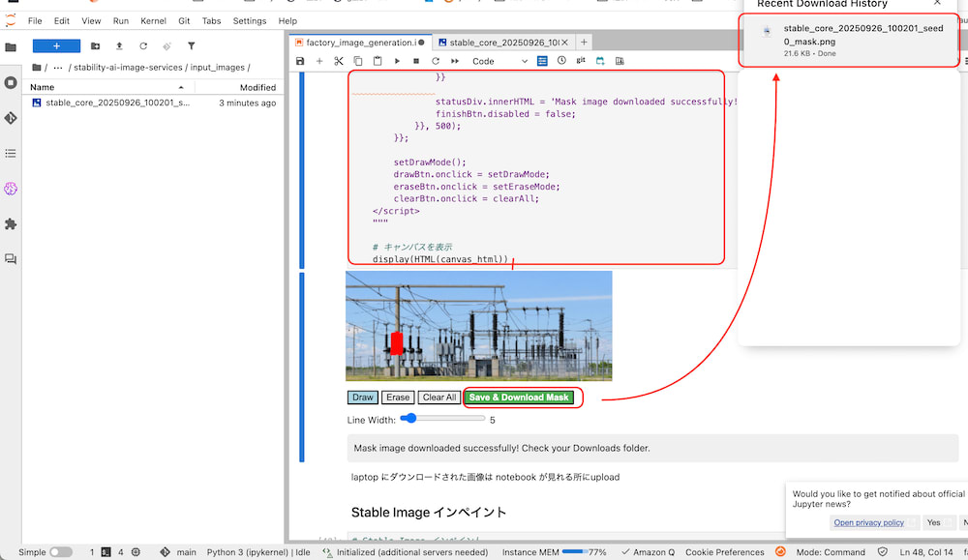
Task: Toggle the Simple mode switch
Action: pyautogui.click(x=60, y=552)
